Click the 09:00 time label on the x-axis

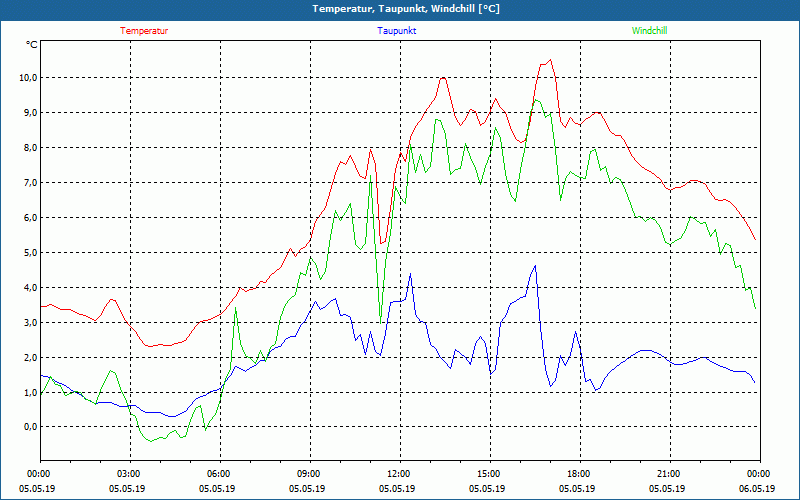coord(311,474)
